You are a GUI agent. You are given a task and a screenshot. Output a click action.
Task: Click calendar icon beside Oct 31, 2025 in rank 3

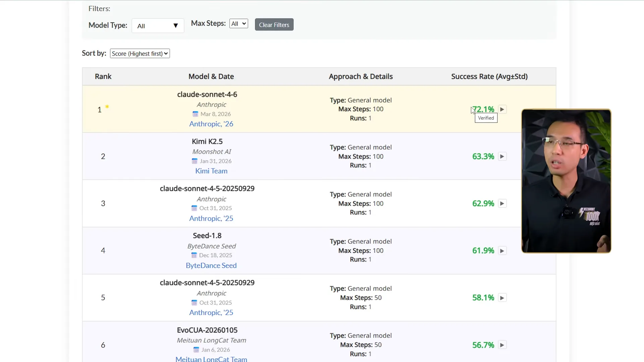click(x=194, y=208)
